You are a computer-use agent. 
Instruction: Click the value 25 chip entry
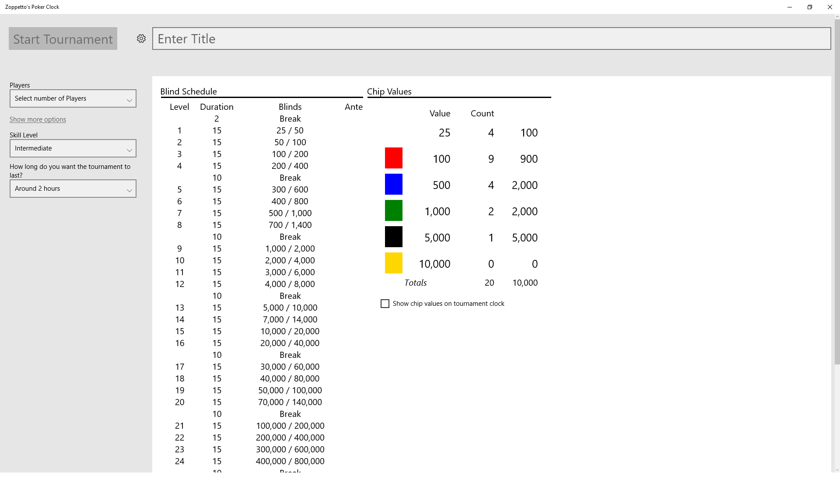(444, 133)
